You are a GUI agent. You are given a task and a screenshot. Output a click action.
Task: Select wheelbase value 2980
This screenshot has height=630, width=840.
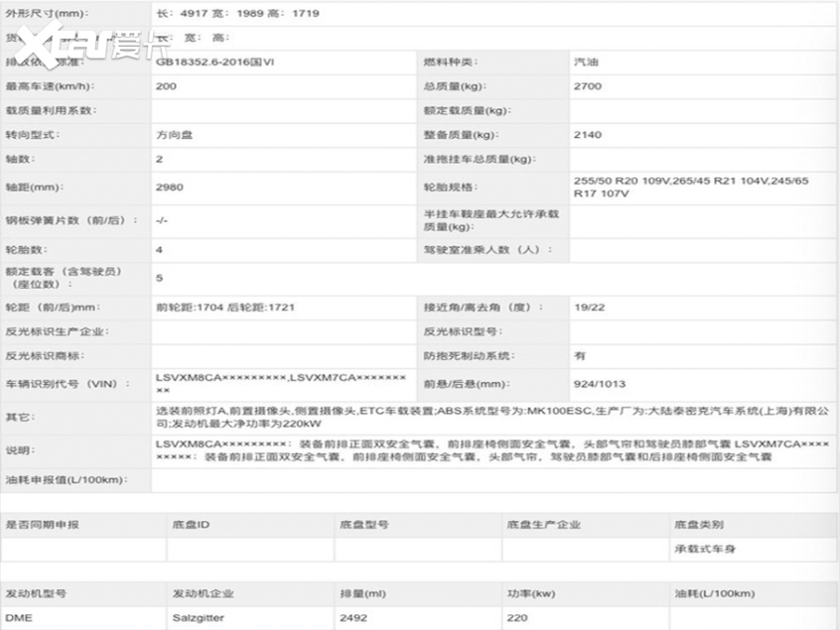pos(169,188)
